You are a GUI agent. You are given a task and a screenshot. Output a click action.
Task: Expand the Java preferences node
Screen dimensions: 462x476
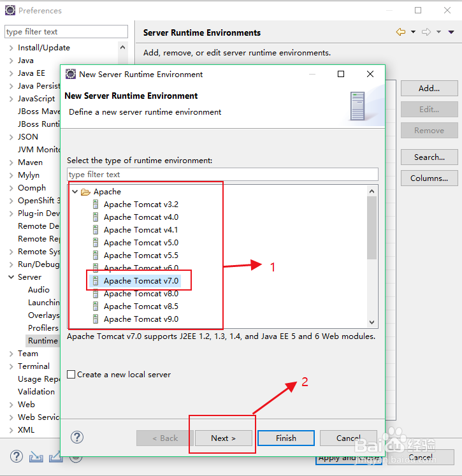11,61
